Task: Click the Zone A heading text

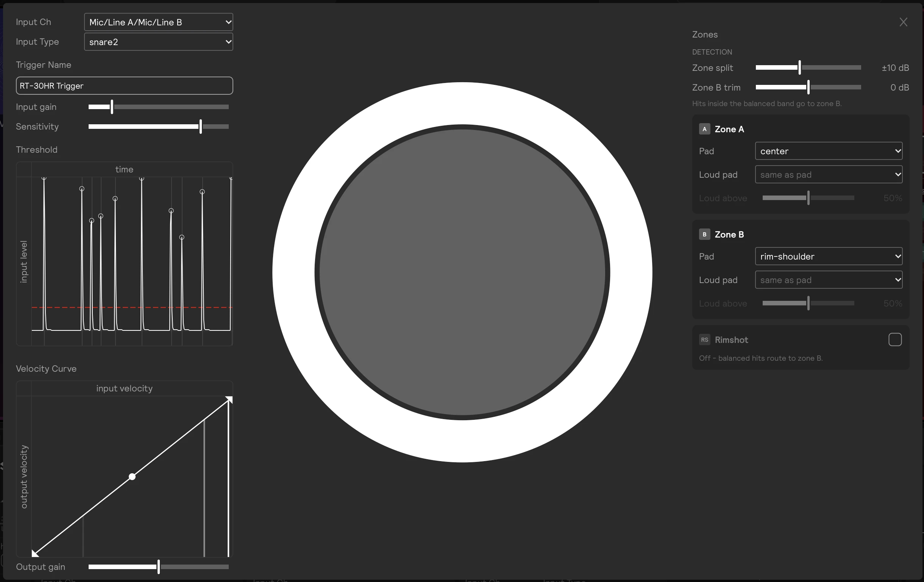Action: (x=729, y=129)
